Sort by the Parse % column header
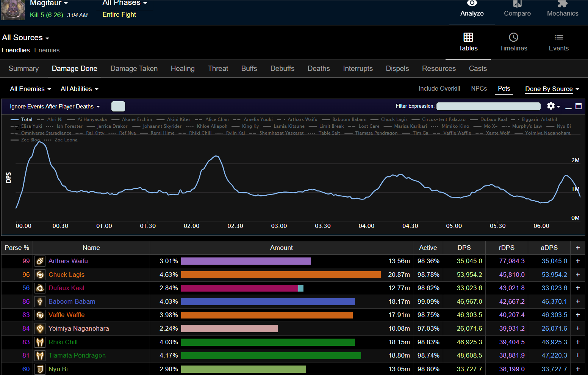The width and height of the screenshot is (588, 375). [x=17, y=248]
